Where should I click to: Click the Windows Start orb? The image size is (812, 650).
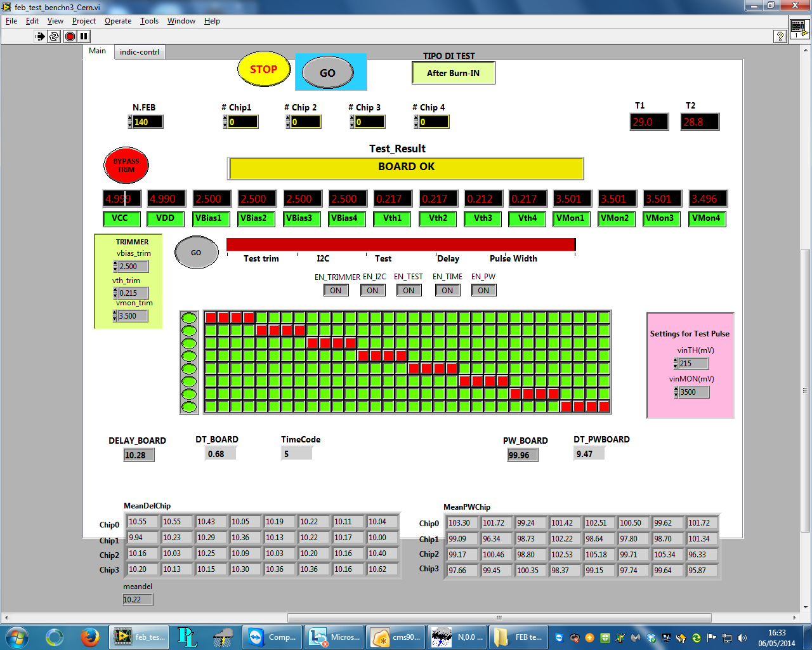click(x=17, y=637)
